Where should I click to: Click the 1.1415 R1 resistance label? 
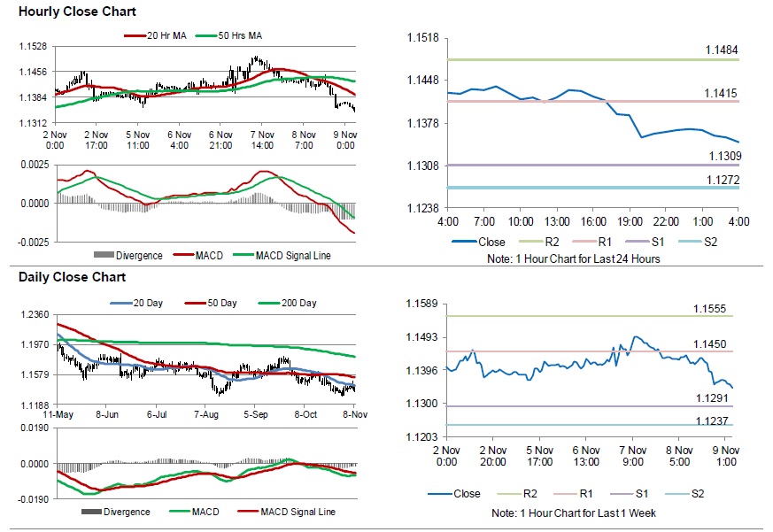coord(720,93)
